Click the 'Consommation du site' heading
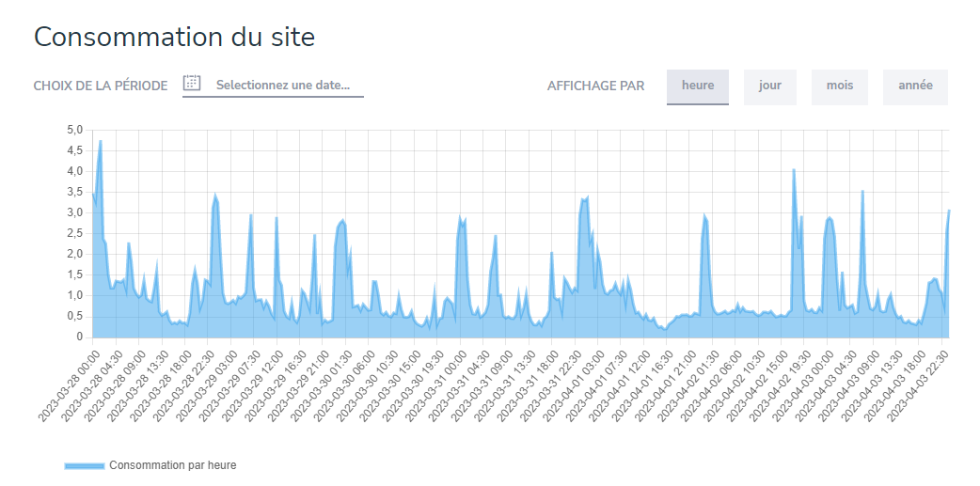 tap(174, 37)
